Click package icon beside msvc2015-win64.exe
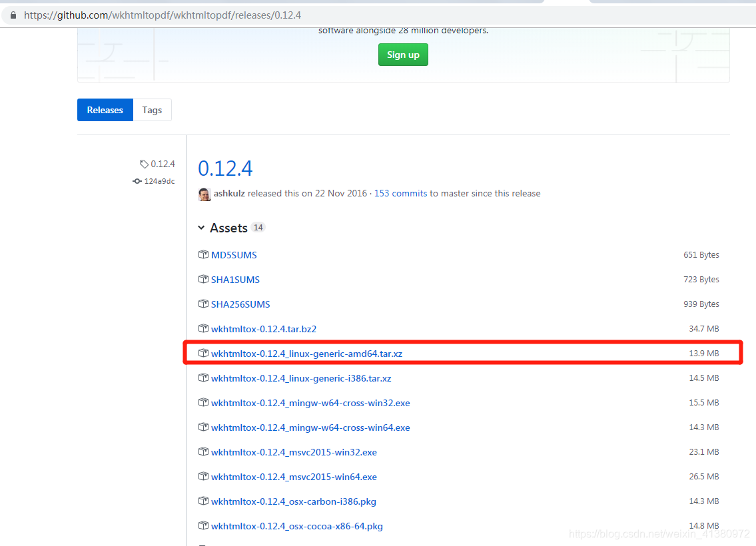756x546 pixels. click(203, 476)
